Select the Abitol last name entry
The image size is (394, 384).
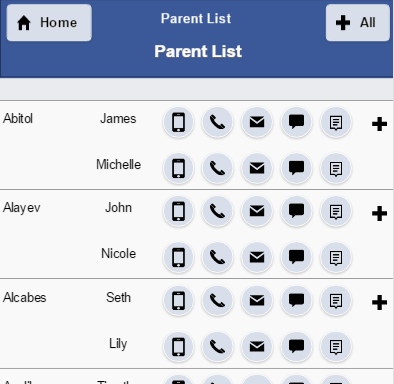[x=18, y=119]
